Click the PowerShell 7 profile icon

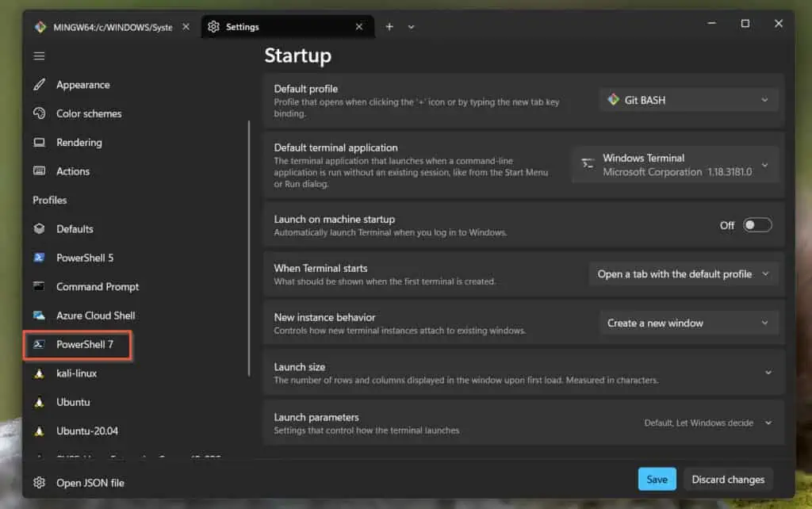(40, 344)
